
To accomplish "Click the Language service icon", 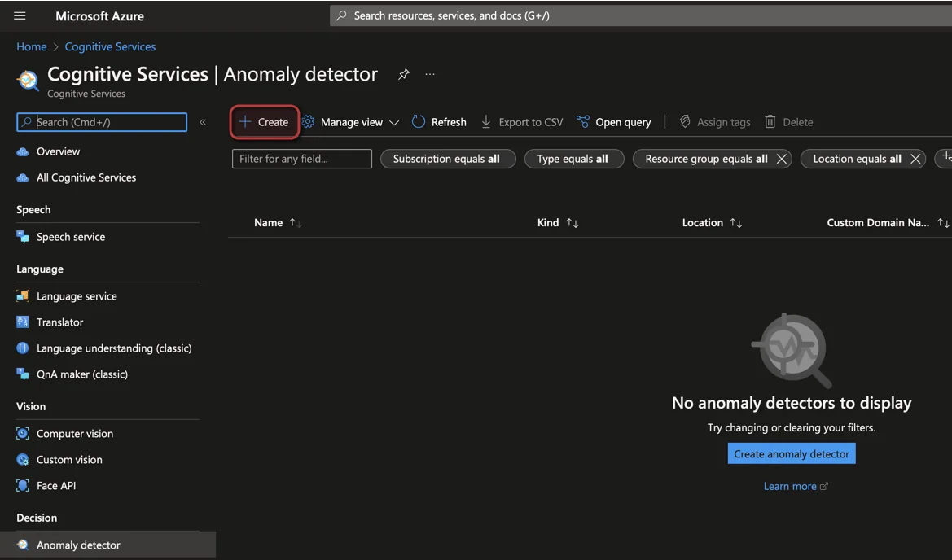I will point(23,296).
